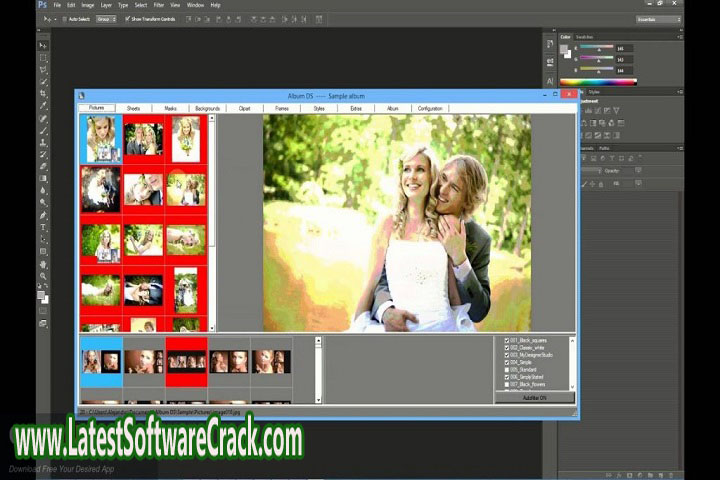
Task: Open the Color panel options menu
Action: [679, 37]
